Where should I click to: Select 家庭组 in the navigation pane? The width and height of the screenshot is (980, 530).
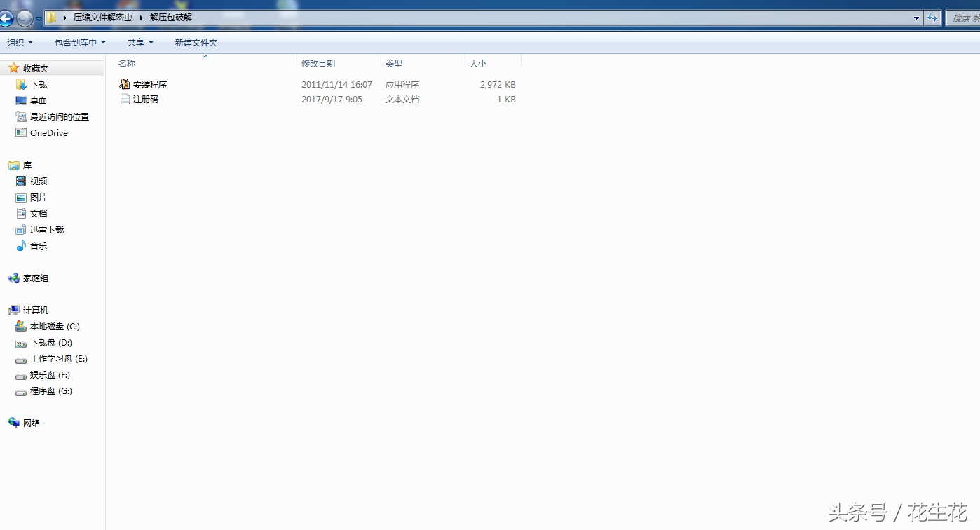(36, 278)
